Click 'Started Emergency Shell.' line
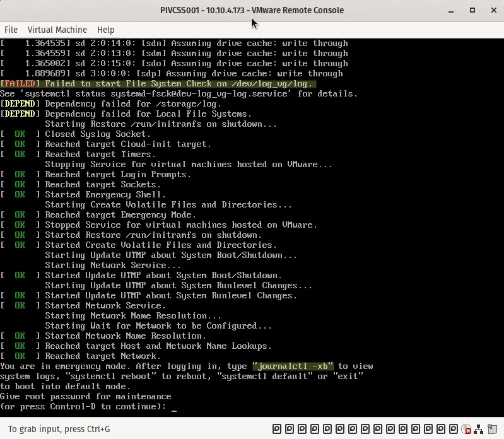The image size is (504, 439). [105, 195]
